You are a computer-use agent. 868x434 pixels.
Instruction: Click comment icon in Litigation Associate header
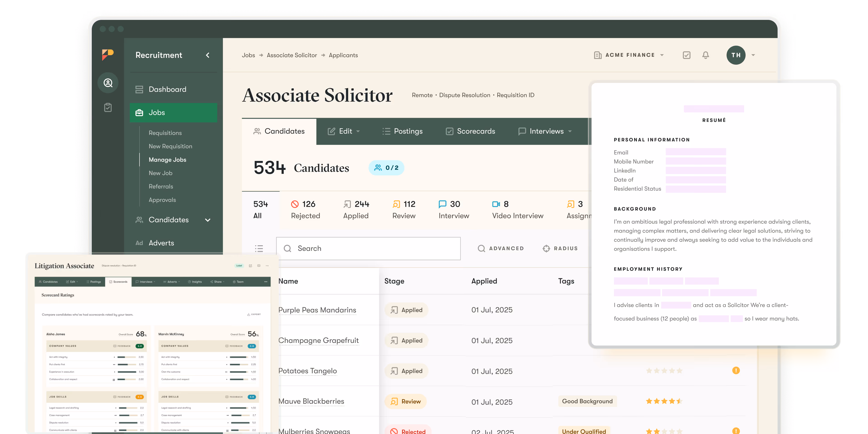pyautogui.click(x=259, y=266)
